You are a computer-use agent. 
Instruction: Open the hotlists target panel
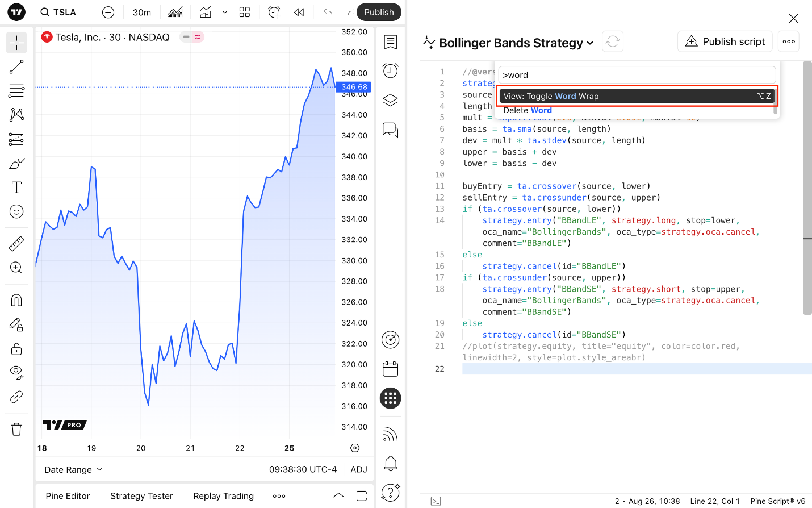[391, 340]
